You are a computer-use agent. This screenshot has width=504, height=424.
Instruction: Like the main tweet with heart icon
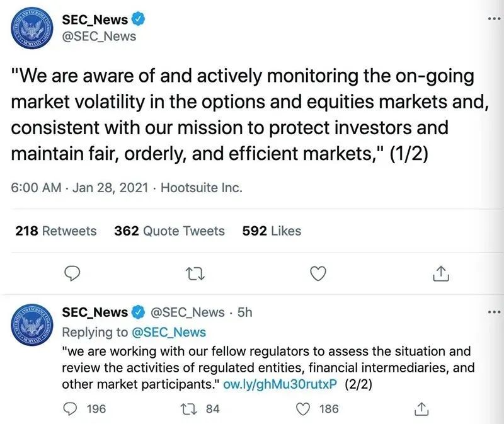(x=318, y=274)
